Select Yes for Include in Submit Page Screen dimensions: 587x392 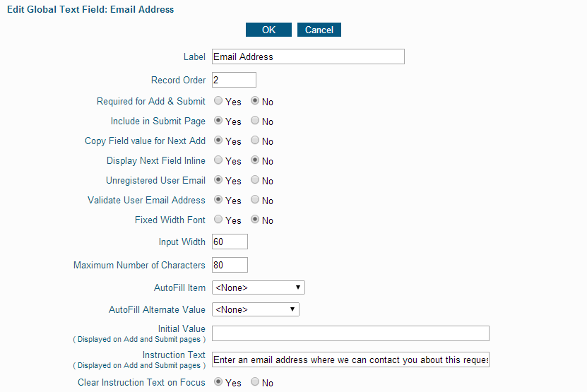coord(218,121)
